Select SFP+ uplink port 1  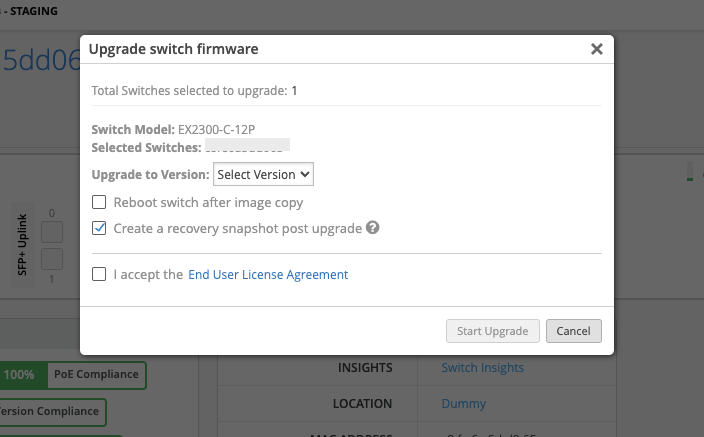[52, 259]
